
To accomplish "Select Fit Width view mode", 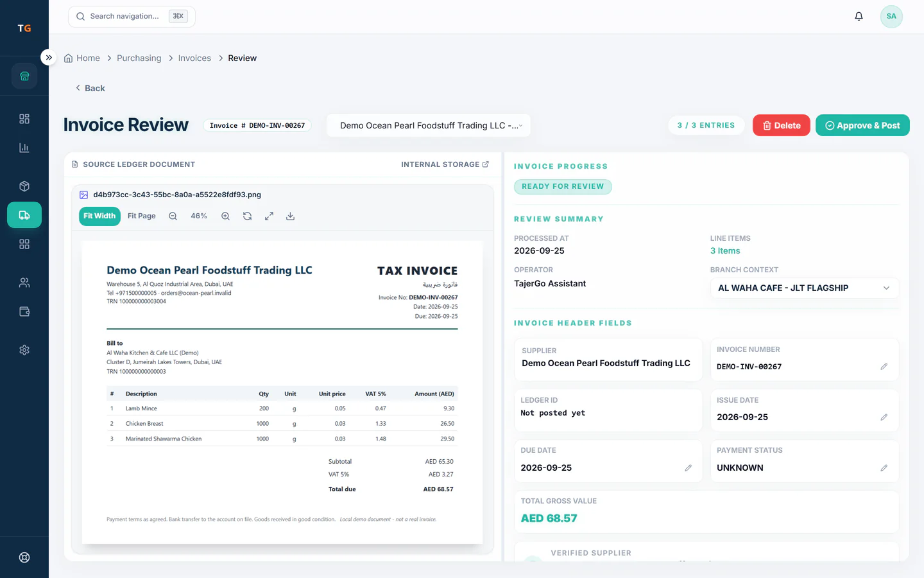I will pyautogui.click(x=99, y=216).
